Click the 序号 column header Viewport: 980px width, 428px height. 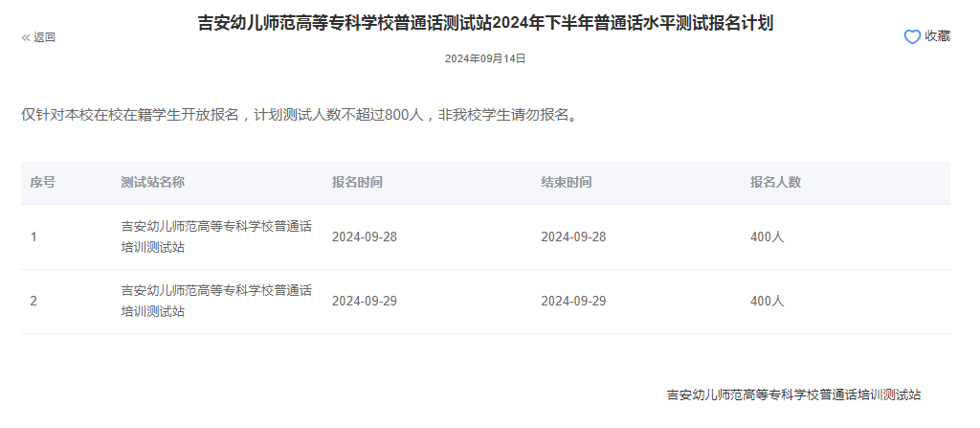[42, 182]
